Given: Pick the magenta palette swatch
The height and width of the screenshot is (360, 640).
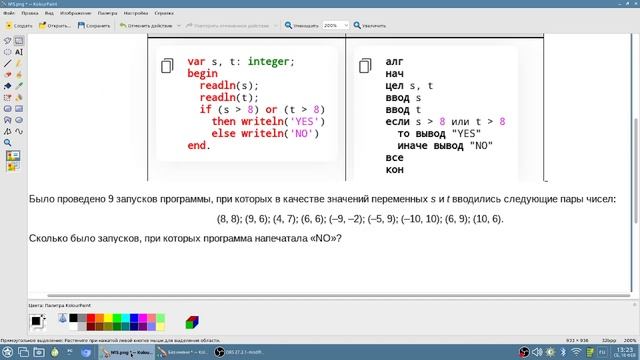Looking at the screenshot, I should point(143,318).
